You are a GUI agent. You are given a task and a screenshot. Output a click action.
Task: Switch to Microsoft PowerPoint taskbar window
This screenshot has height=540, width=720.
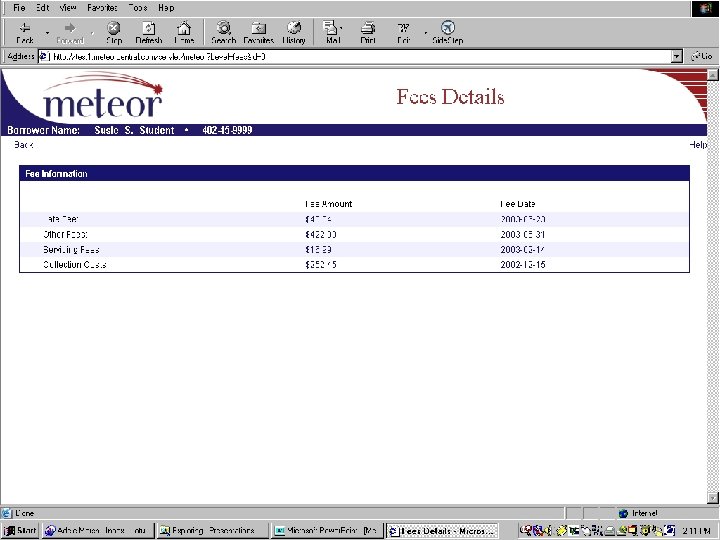(x=326, y=531)
